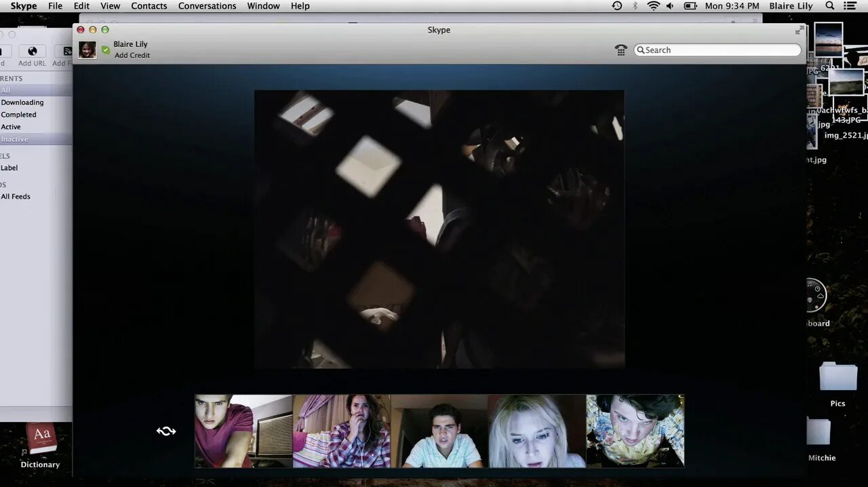This screenshot has width=868, height=487.
Task: Select video of boy in maroon shirt
Action: pos(244,431)
